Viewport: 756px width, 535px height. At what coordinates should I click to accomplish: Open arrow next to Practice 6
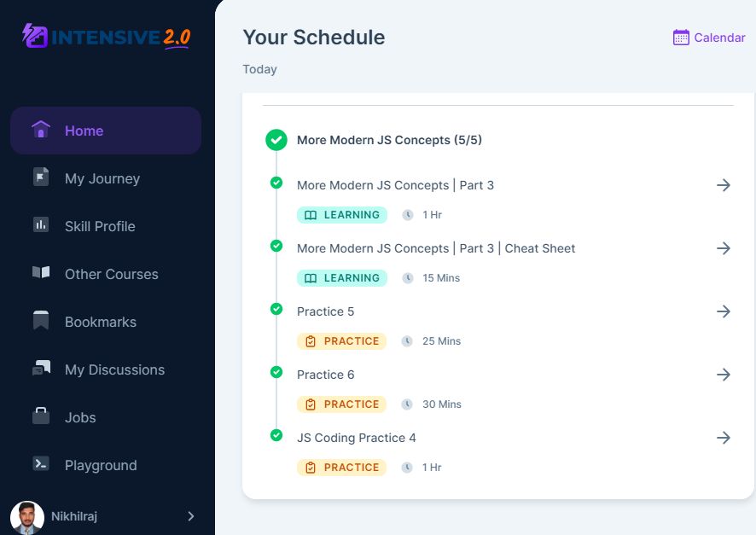coord(724,375)
